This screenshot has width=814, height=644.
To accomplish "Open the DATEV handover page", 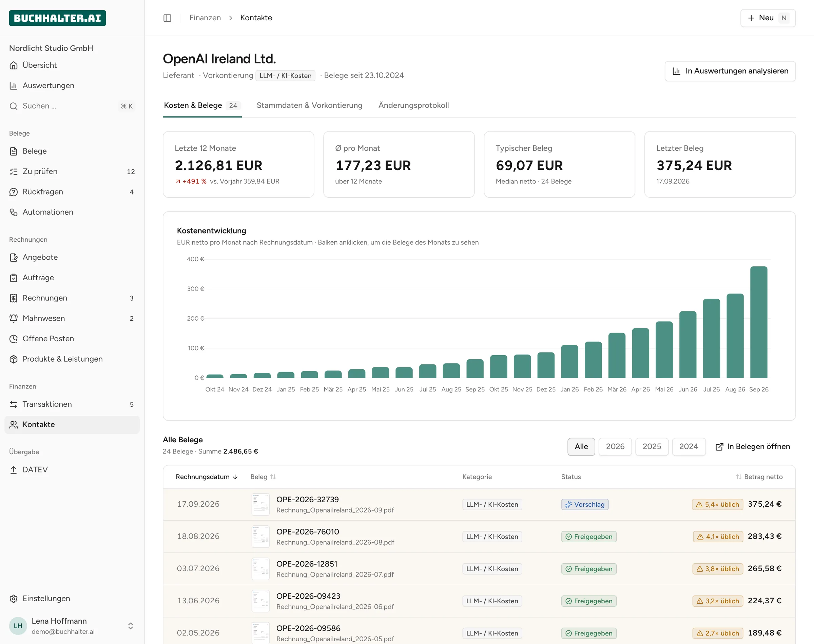I will tap(72, 470).
